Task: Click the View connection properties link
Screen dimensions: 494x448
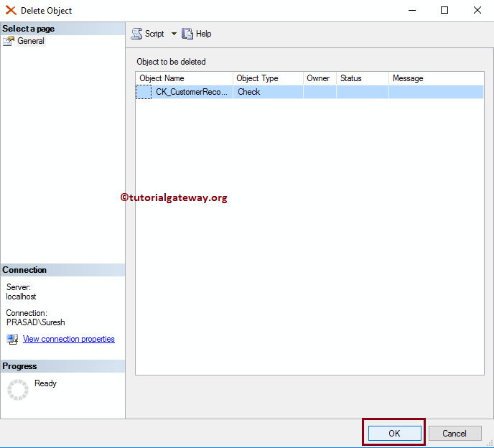Action: (69, 339)
